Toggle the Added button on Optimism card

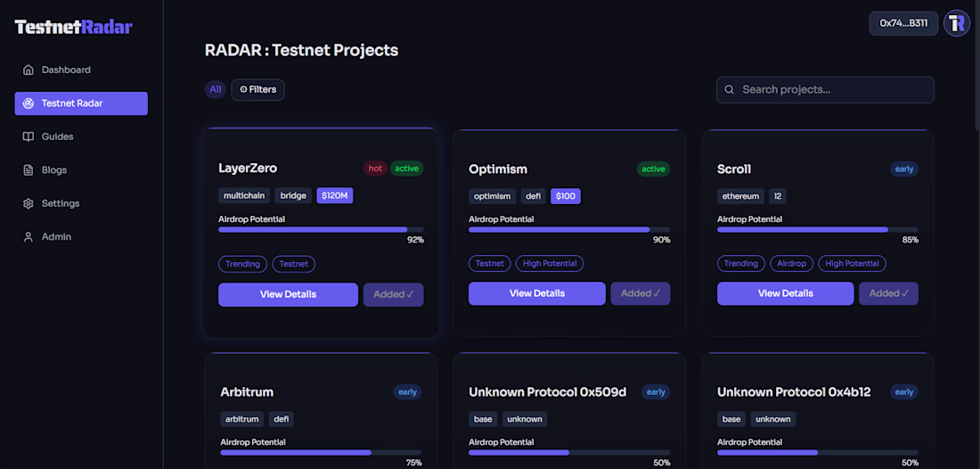[640, 294]
